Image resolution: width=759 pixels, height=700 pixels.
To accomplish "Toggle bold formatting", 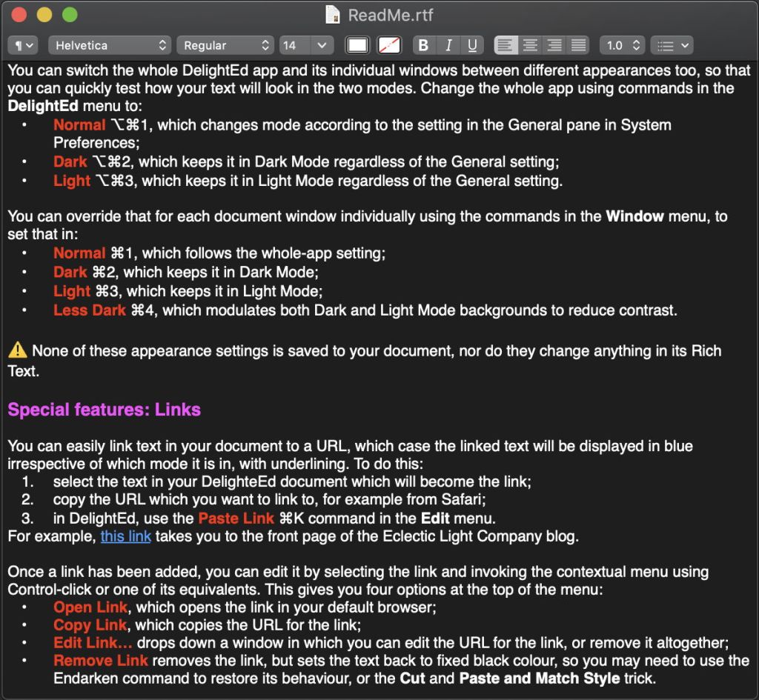I will pyautogui.click(x=423, y=45).
